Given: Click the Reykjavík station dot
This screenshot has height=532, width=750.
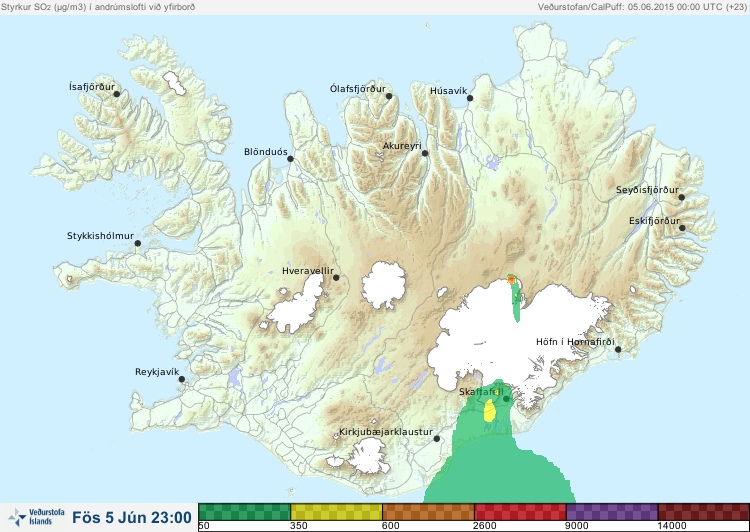Looking at the screenshot, I should pyautogui.click(x=182, y=379).
